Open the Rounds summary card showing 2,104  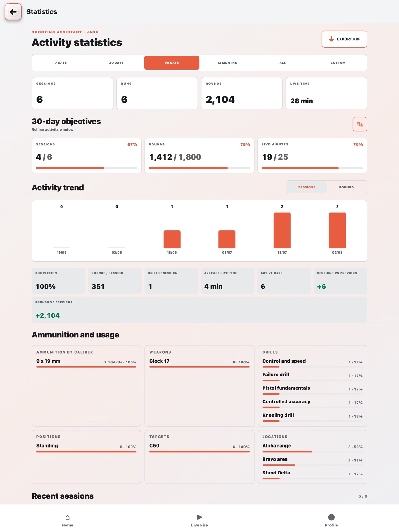coord(242,93)
